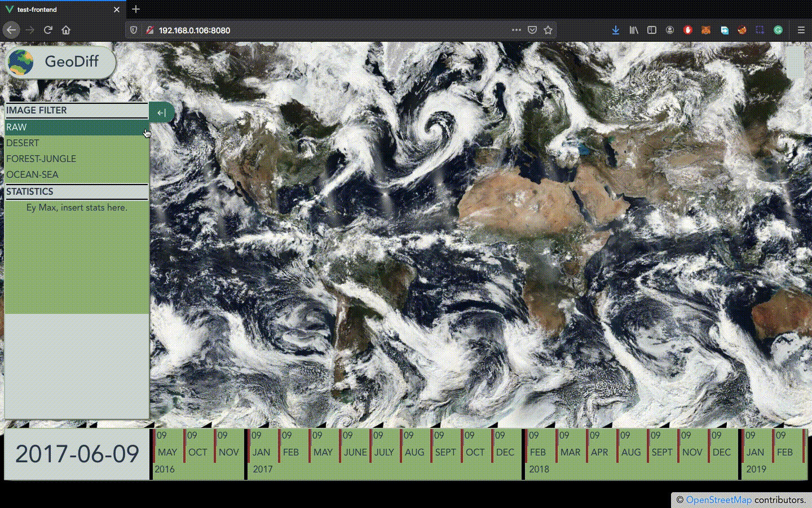Open the purple screenshot selection extension

coord(760,30)
